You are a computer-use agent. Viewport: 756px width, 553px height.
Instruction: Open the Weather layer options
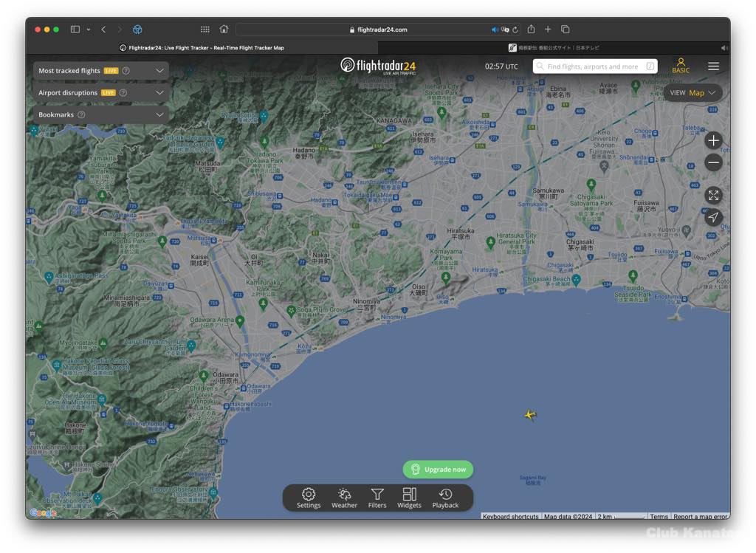point(344,498)
